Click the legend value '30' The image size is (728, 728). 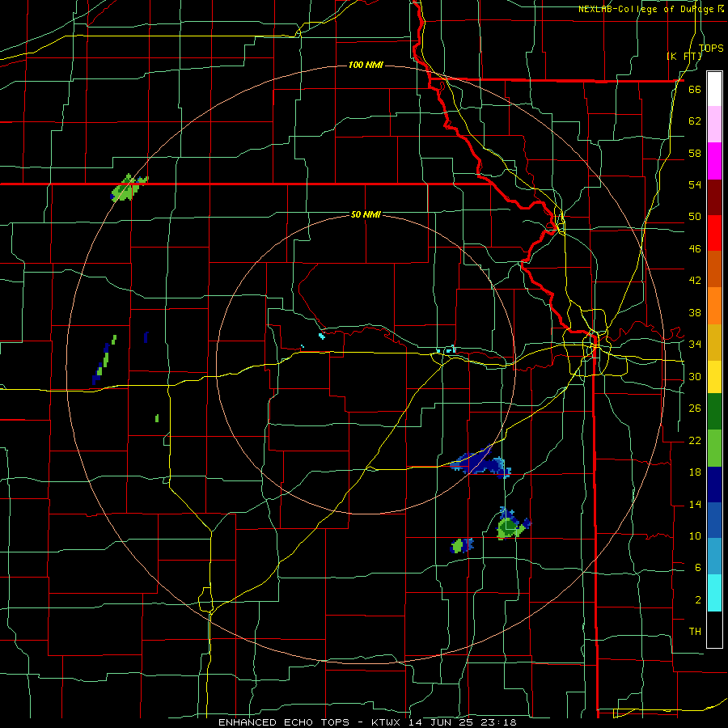695,376
